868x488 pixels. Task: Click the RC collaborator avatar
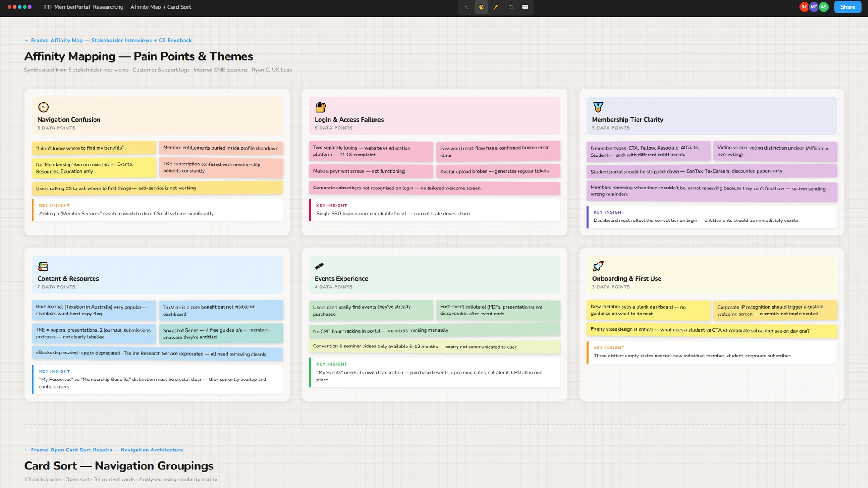pyautogui.click(x=804, y=7)
